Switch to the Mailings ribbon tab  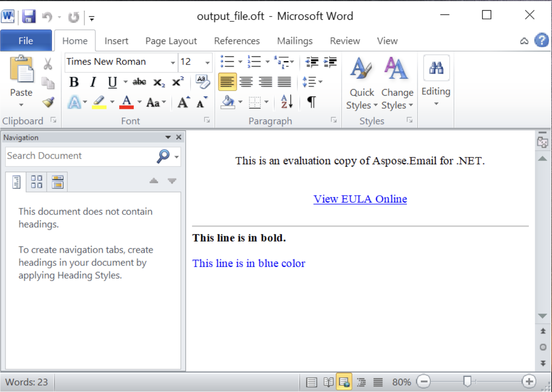pyautogui.click(x=294, y=41)
